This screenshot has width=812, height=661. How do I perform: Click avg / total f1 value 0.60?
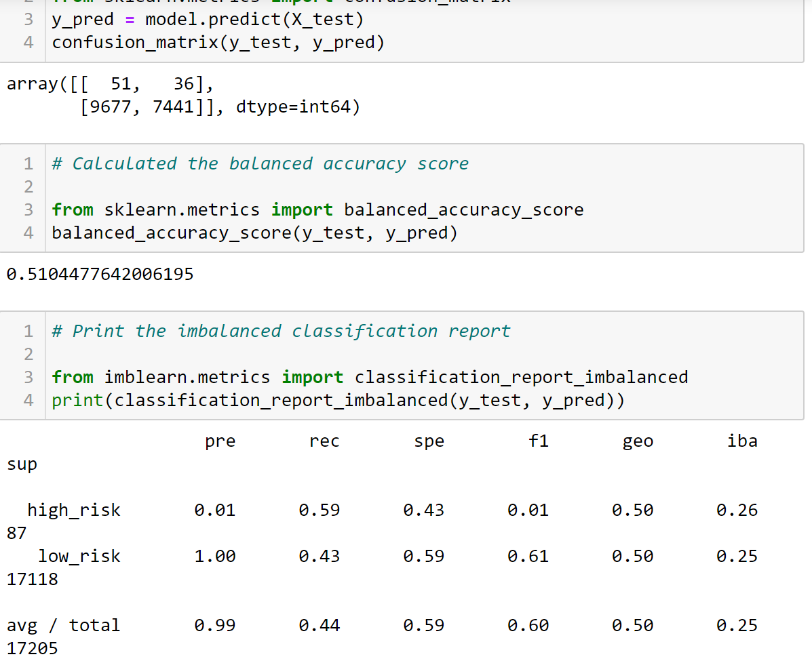[x=528, y=625]
